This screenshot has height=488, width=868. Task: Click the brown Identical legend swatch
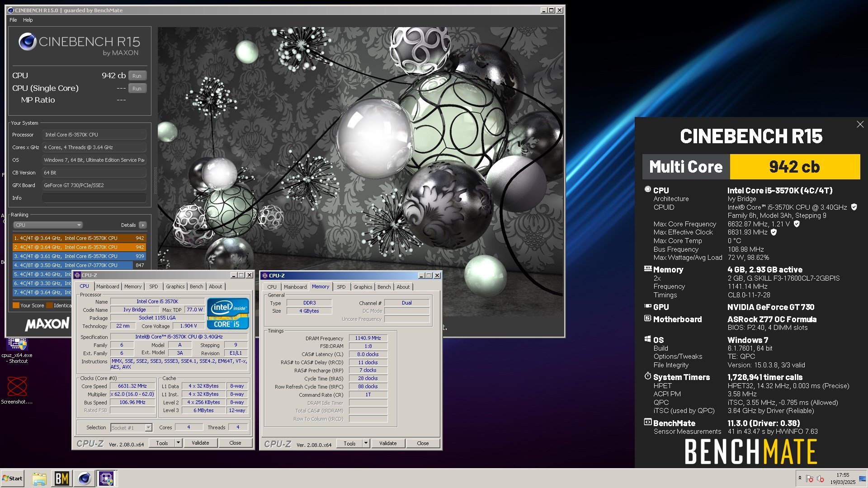pyautogui.click(x=50, y=305)
